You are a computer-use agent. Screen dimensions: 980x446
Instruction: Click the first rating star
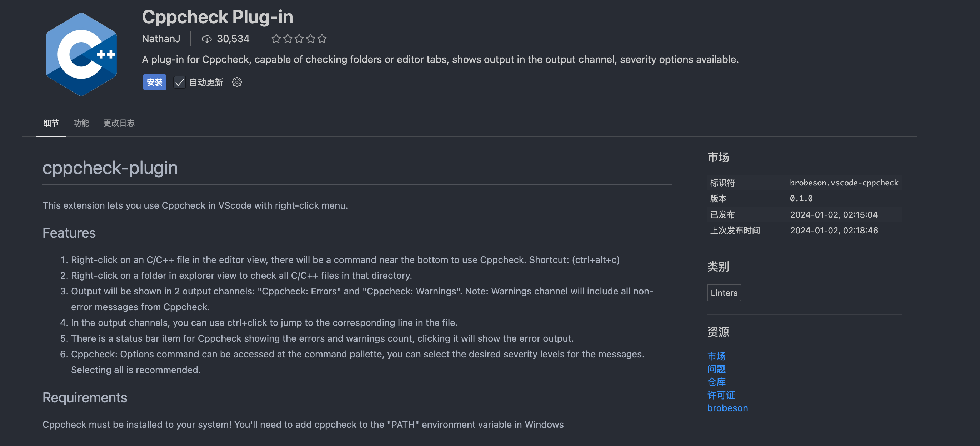(x=276, y=39)
